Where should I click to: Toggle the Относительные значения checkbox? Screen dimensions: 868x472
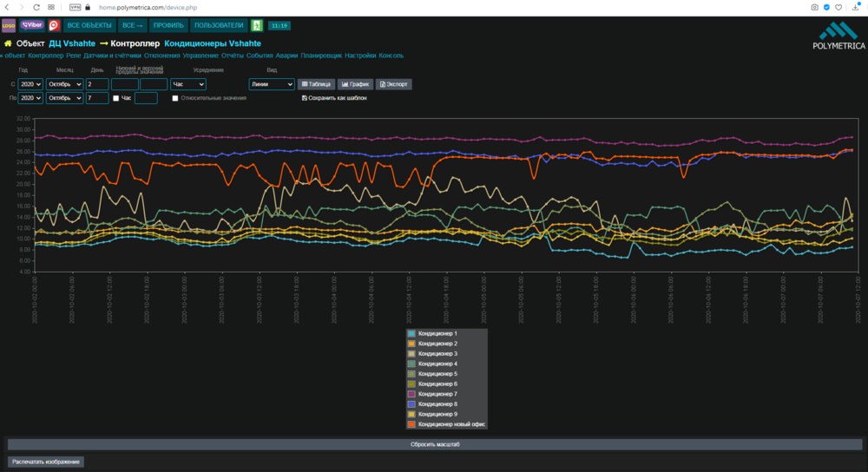click(175, 98)
